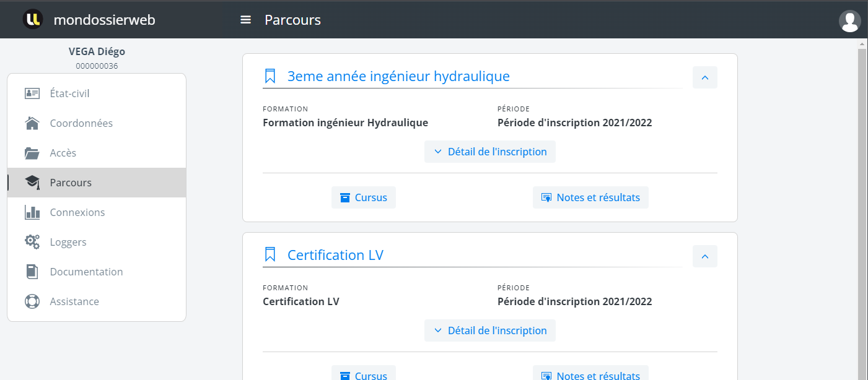Image resolution: width=868 pixels, height=380 pixels.
Task: Toggle the hamburger navigation menu
Action: [245, 20]
